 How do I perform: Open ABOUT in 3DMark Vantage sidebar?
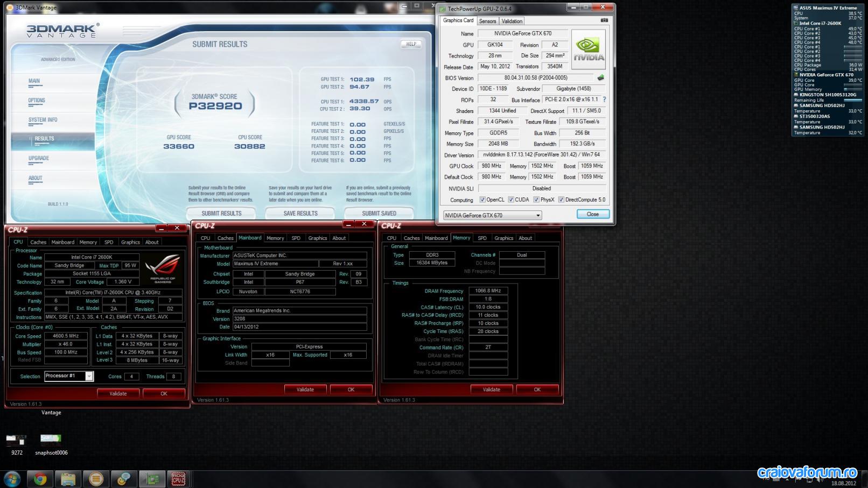click(x=35, y=178)
